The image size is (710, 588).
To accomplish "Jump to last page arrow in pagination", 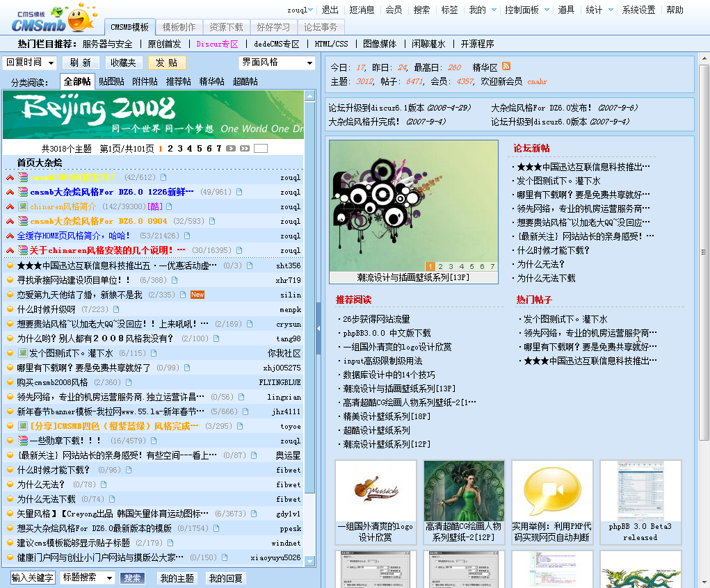I will (x=245, y=149).
